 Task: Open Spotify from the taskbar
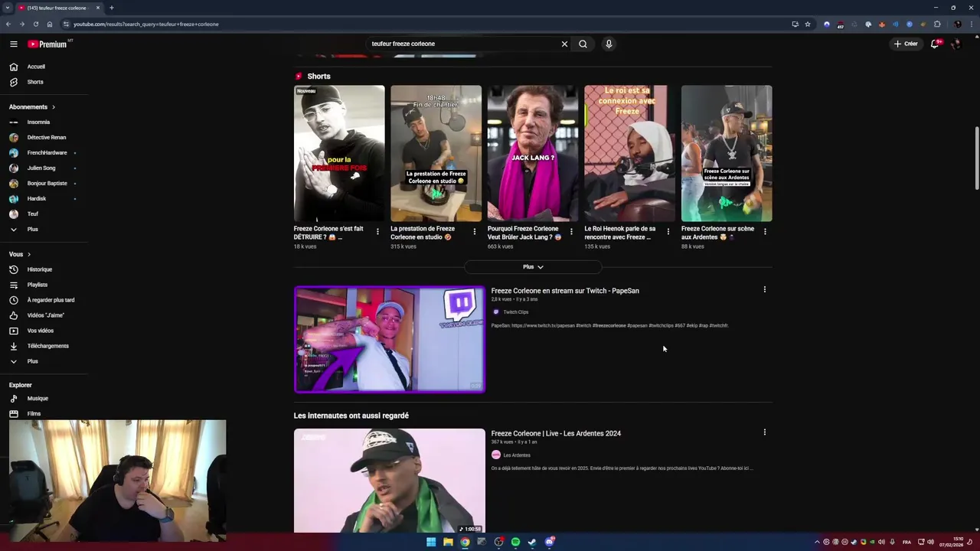(515, 542)
